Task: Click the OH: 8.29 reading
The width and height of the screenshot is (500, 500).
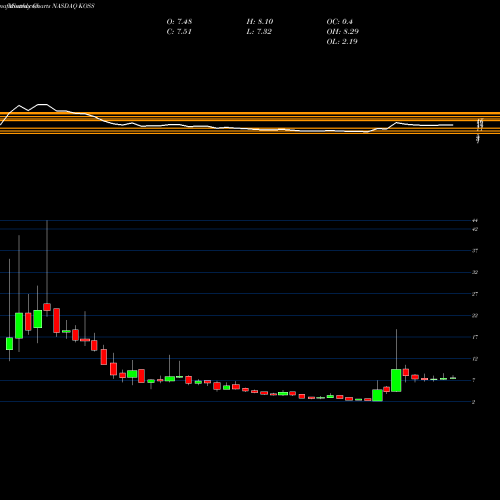Action: coord(342,32)
